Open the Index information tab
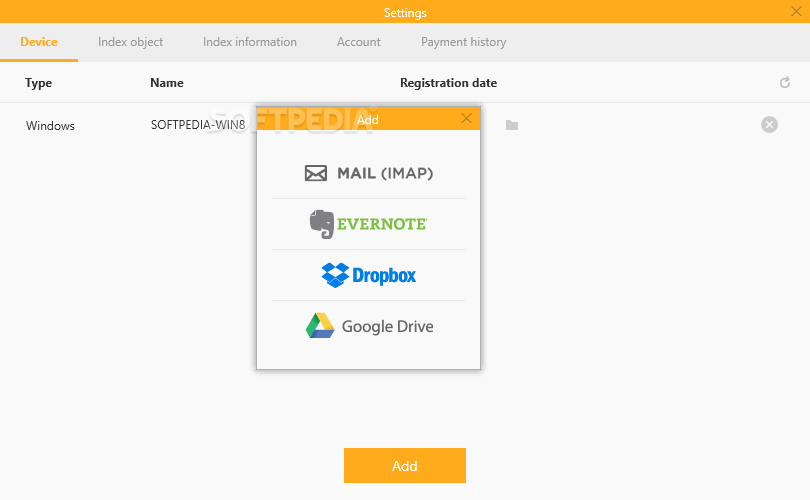This screenshot has height=500, width=810. 250,42
